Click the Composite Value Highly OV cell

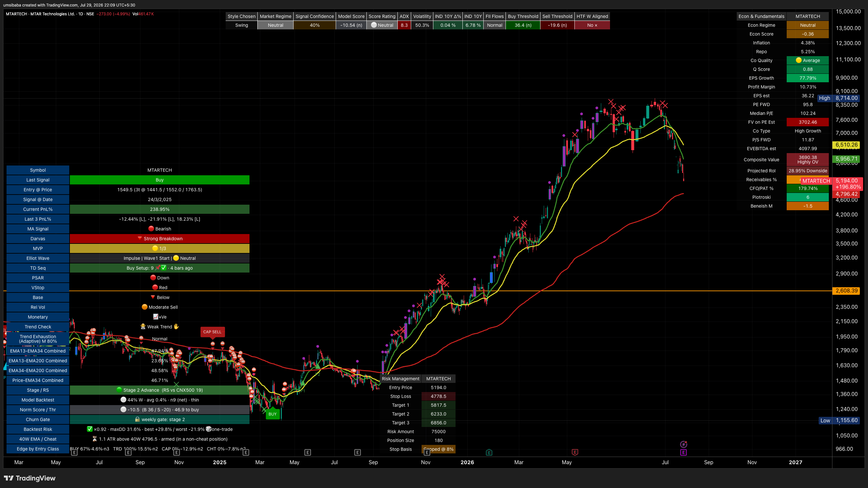[x=808, y=160]
